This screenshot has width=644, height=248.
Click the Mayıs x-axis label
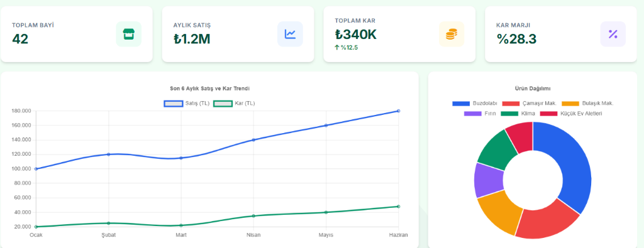coord(326,235)
